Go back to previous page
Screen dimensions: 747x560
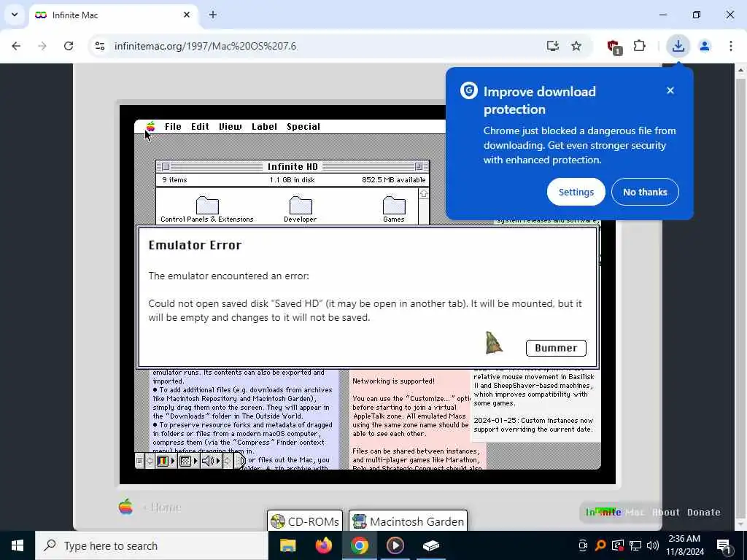coord(16,46)
